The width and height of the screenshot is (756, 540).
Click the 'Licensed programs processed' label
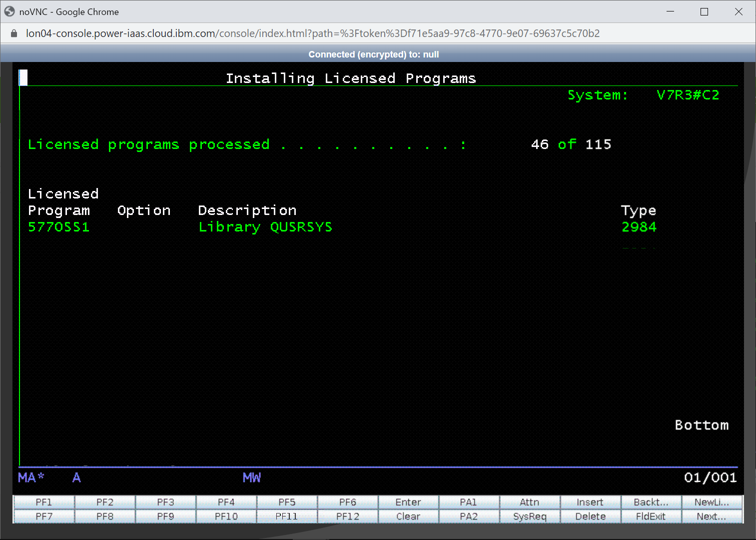(149, 145)
